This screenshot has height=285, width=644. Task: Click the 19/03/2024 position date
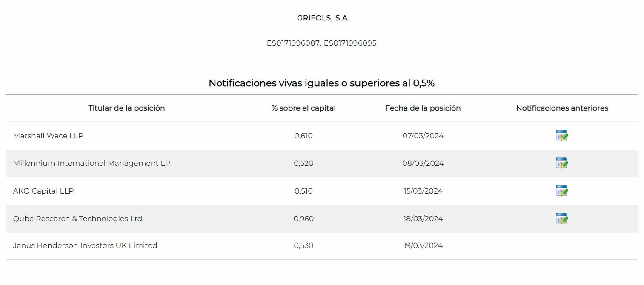(x=423, y=245)
